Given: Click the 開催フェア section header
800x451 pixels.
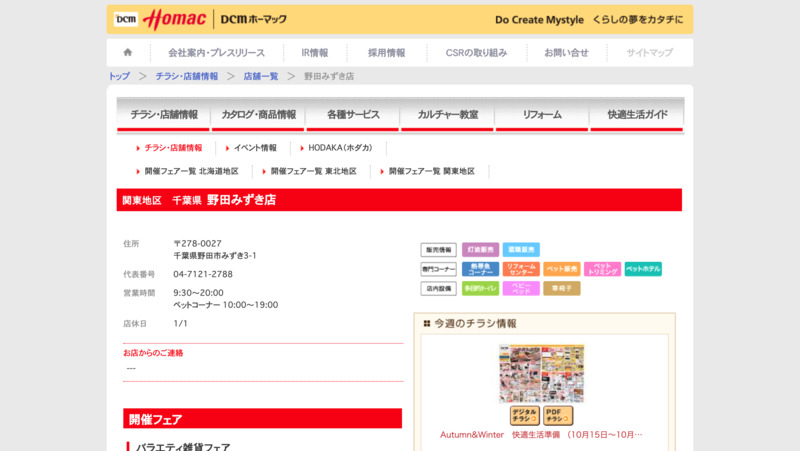Looking at the screenshot, I should 262,418.
